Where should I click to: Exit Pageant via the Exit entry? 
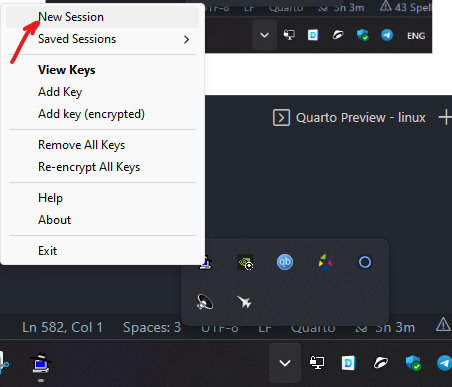[x=103, y=251]
